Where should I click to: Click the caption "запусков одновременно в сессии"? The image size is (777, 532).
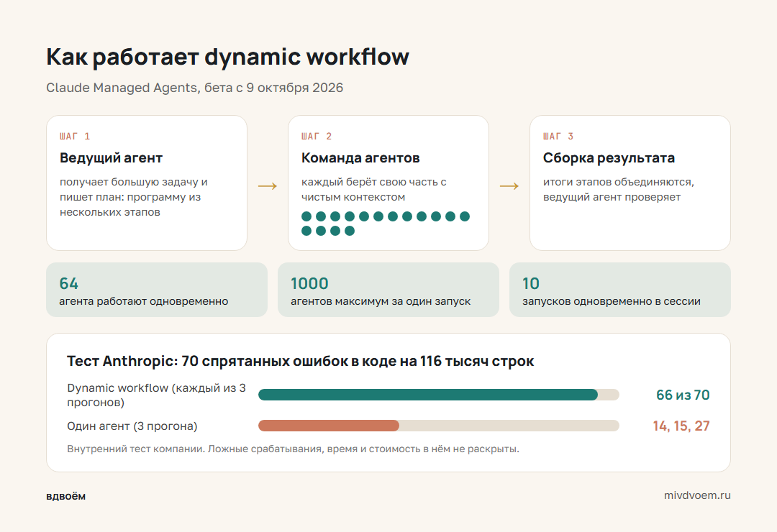click(x=612, y=301)
